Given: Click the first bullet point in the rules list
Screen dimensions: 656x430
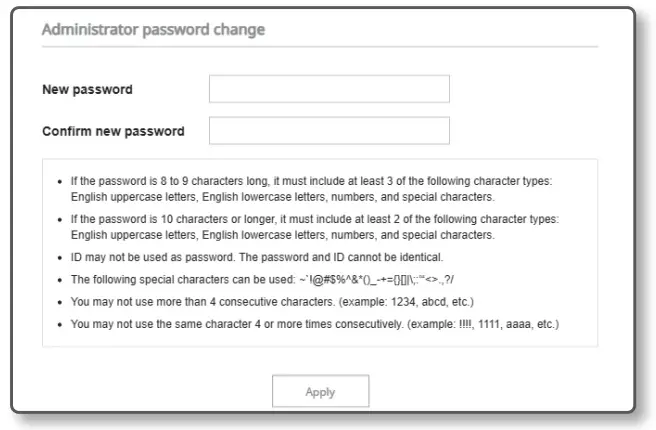Looking at the screenshot, I should [x=60, y=181].
